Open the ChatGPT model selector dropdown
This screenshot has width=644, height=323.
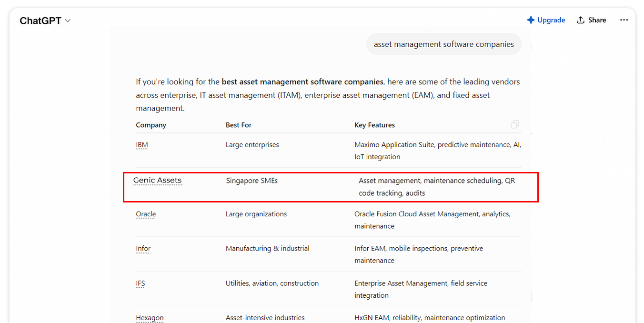pos(45,20)
